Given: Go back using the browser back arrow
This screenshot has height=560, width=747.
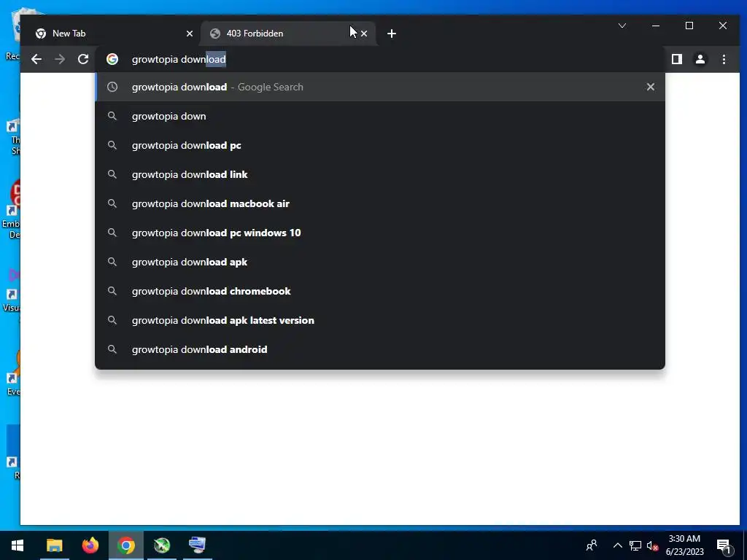Looking at the screenshot, I should [x=36, y=59].
